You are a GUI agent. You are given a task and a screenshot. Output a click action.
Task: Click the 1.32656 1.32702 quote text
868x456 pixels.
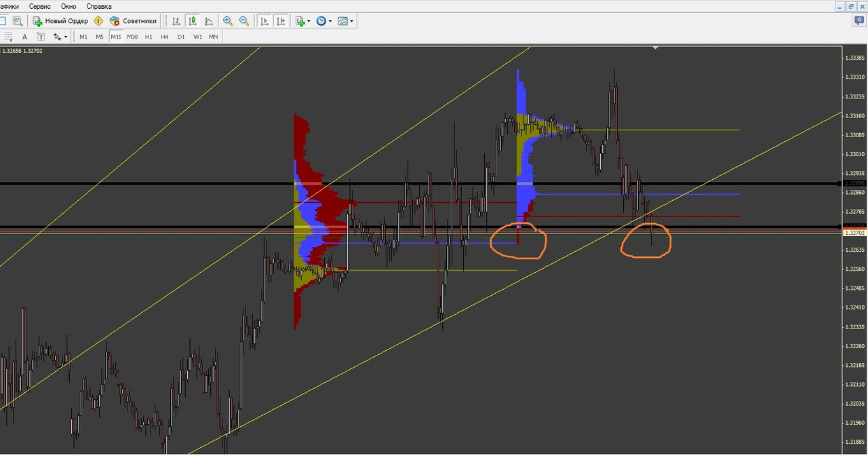[22, 51]
